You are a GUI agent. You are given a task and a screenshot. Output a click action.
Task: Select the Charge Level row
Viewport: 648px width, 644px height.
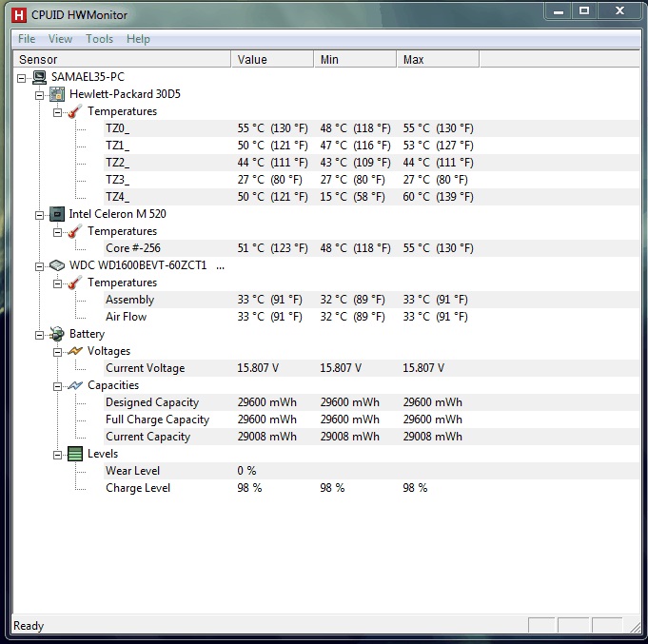pyautogui.click(x=371, y=488)
